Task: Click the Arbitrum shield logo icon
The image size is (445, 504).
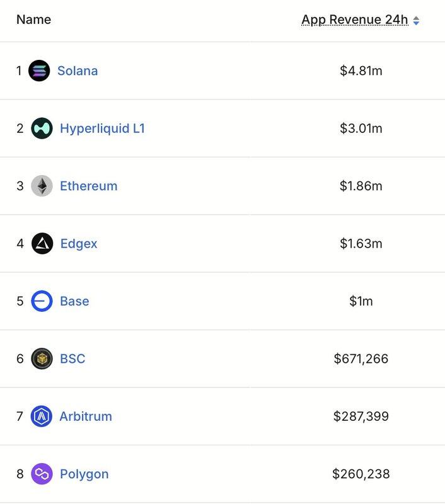Action: click(x=42, y=416)
